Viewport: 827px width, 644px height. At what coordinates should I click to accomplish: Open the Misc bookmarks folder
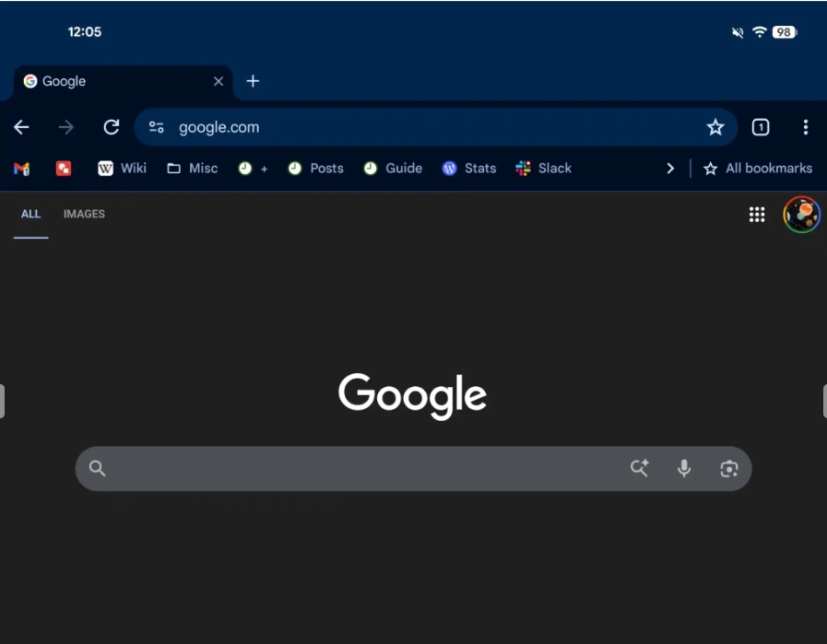193,169
